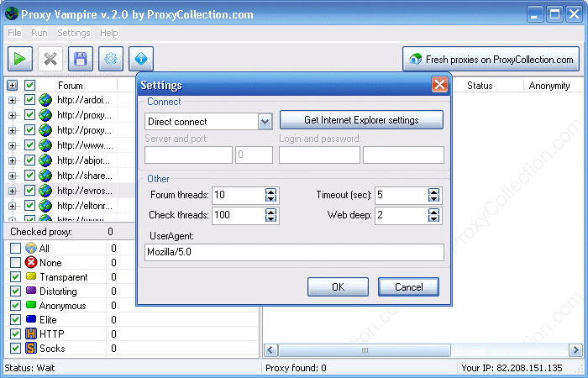Enable the None proxy type checkbox
This screenshot has width=588, height=378.
coord(15,262)
